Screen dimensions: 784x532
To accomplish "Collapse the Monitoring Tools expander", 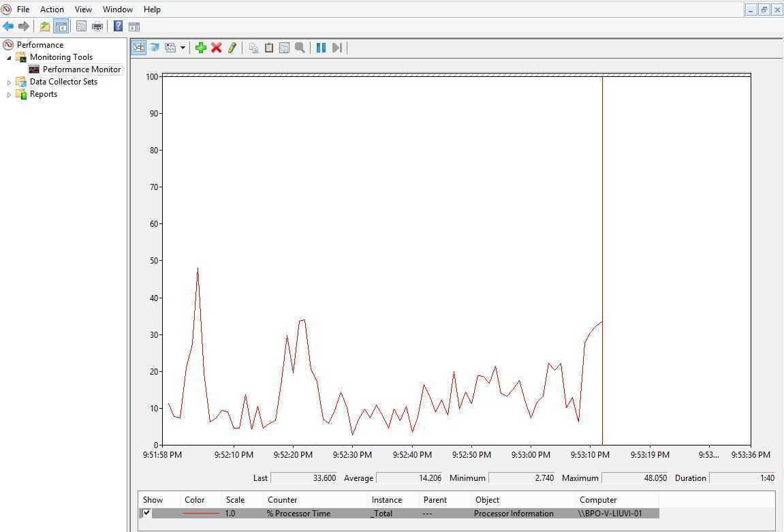I will 9,57.
